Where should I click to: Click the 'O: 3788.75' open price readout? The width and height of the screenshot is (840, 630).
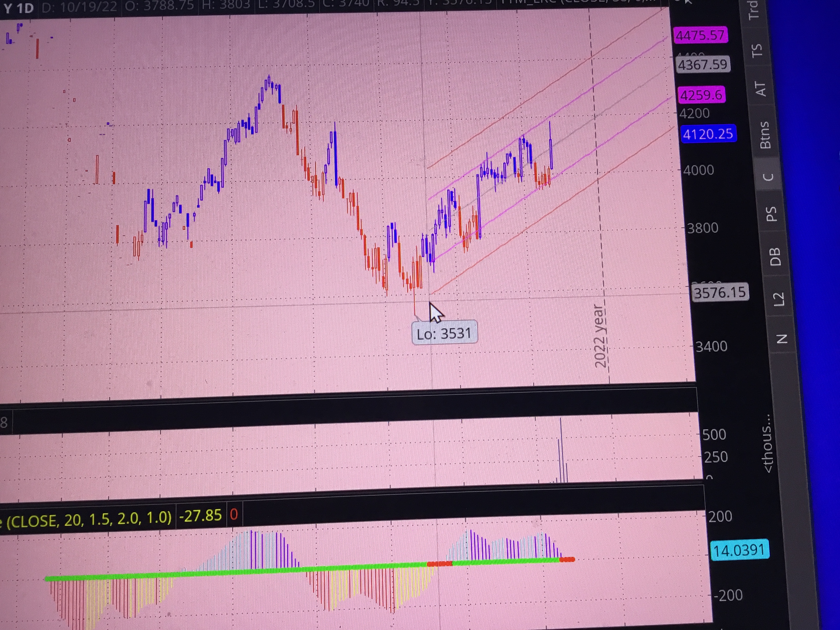tap(160, 6)
